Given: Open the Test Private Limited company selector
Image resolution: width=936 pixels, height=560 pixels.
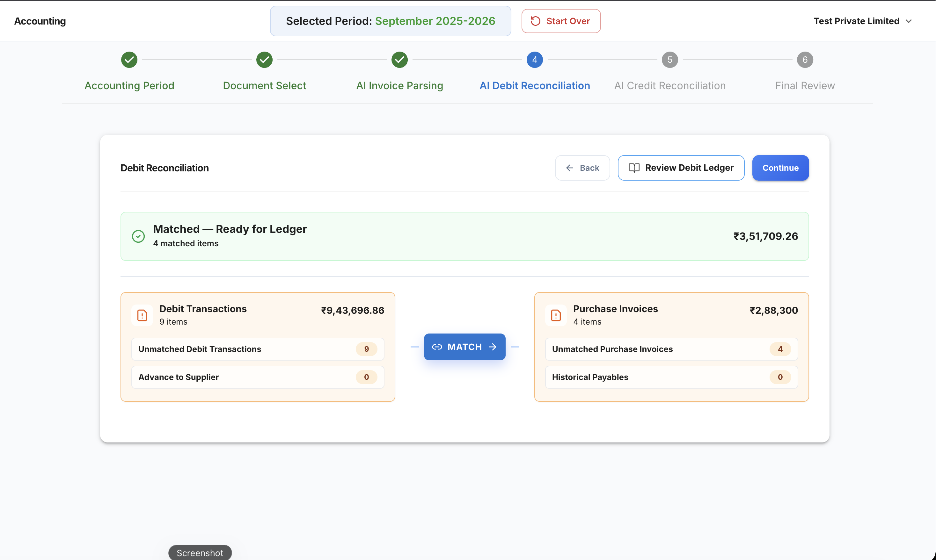Looking at the screenshot, I should [x=863, y=21].
